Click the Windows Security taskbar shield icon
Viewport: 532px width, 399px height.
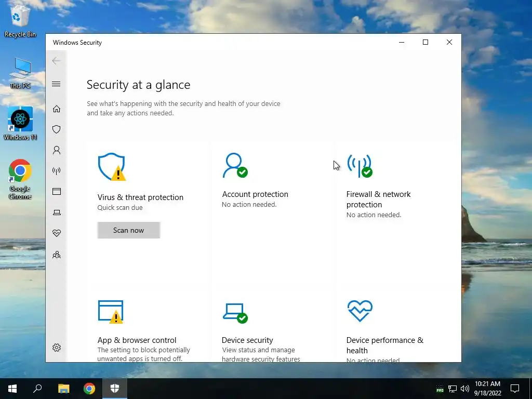tap(115, 389)
